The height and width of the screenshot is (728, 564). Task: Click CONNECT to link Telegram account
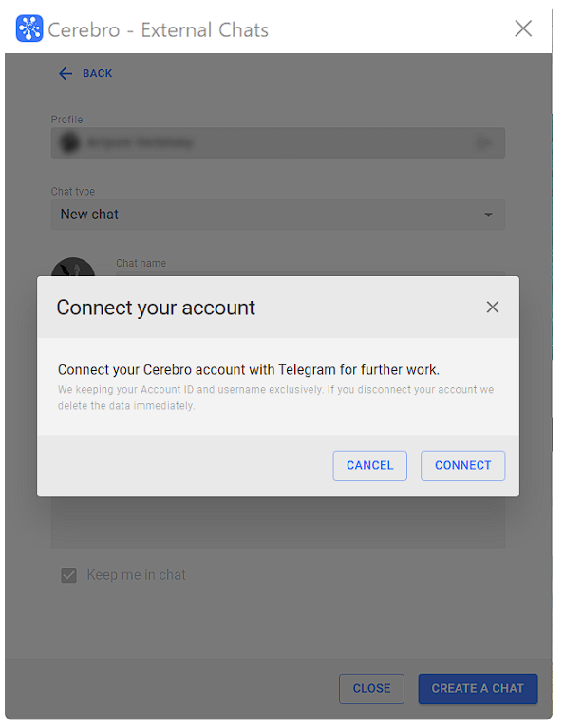click(x=462, y=466)
